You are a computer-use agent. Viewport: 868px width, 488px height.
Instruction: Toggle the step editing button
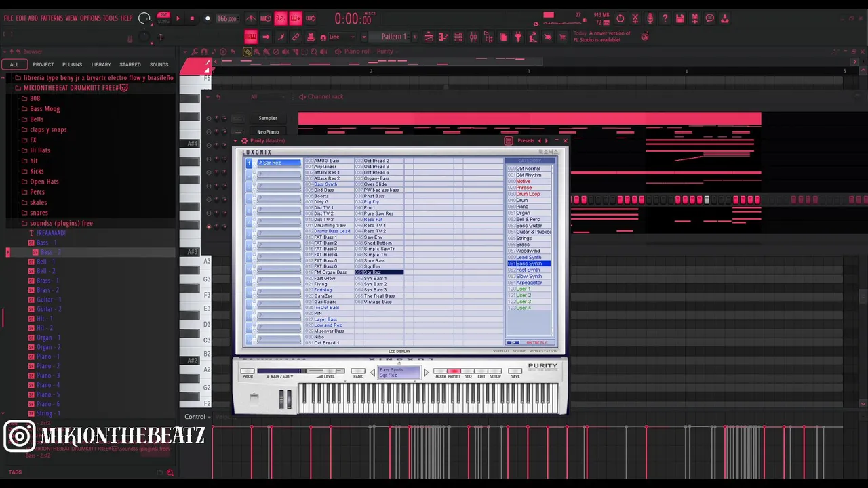(281, 37)
